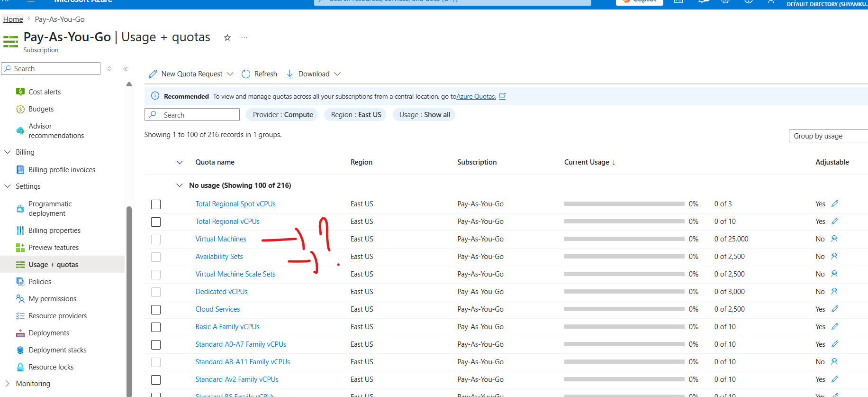Favorite this page with the star icon
868x397 pixels.
pyautogui.click(x=227, y=37)
